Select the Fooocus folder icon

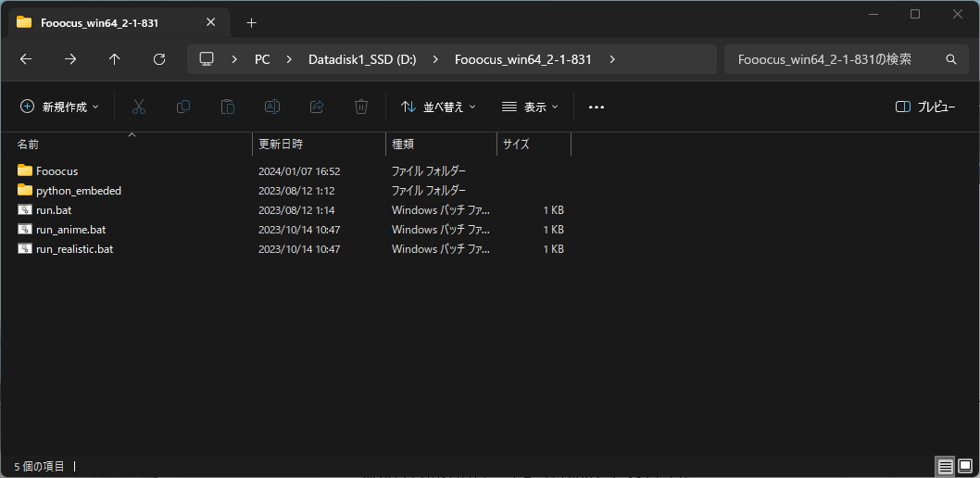click(25, 170)
